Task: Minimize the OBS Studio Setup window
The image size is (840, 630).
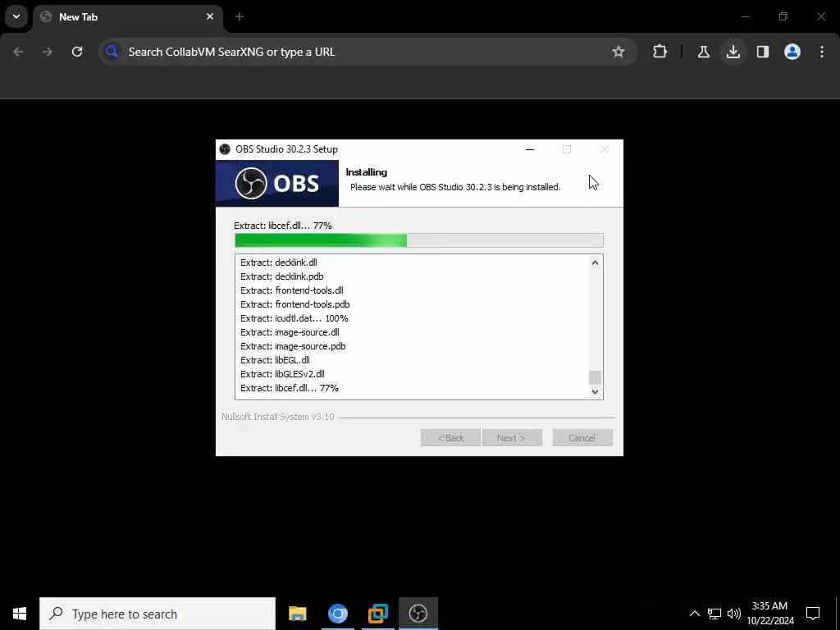Action: [x=530, y=149]
